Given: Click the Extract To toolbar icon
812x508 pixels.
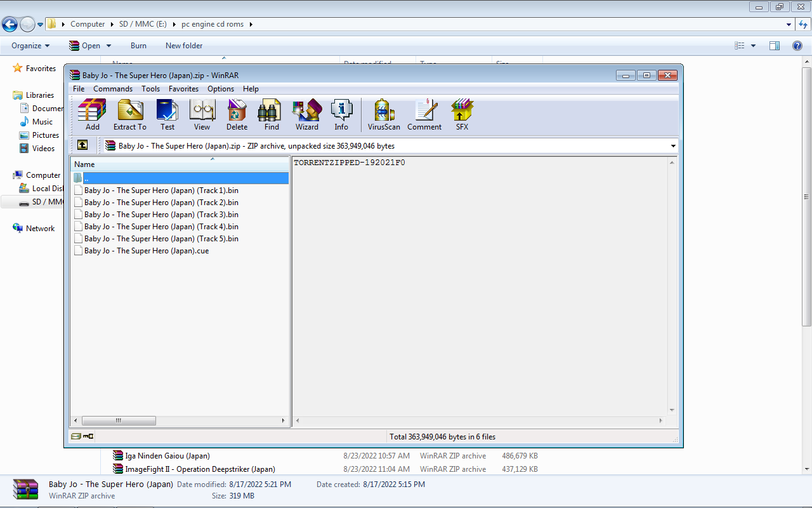Looking at the screenshot, I should click(129, 115).
